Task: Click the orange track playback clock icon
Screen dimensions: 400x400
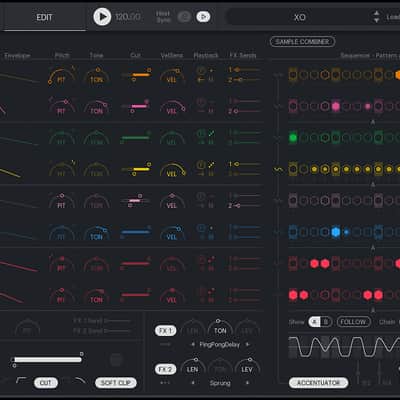Action: (x=200, y=71)
